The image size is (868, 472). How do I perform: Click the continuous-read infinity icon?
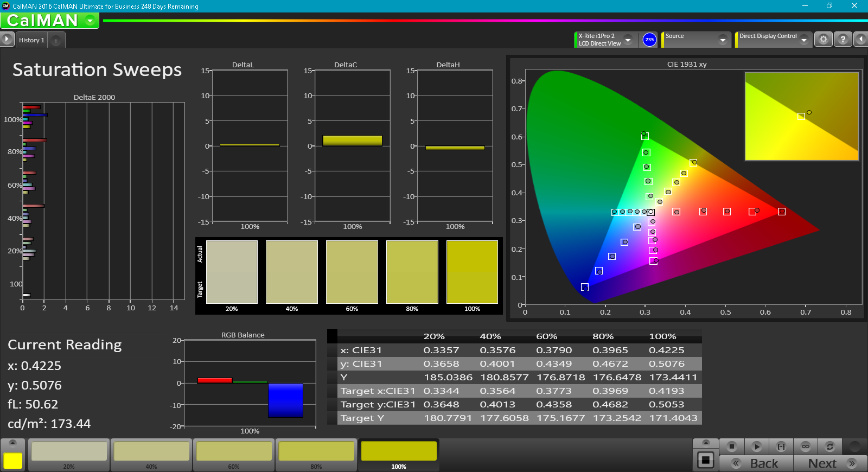tap(806, 447)
